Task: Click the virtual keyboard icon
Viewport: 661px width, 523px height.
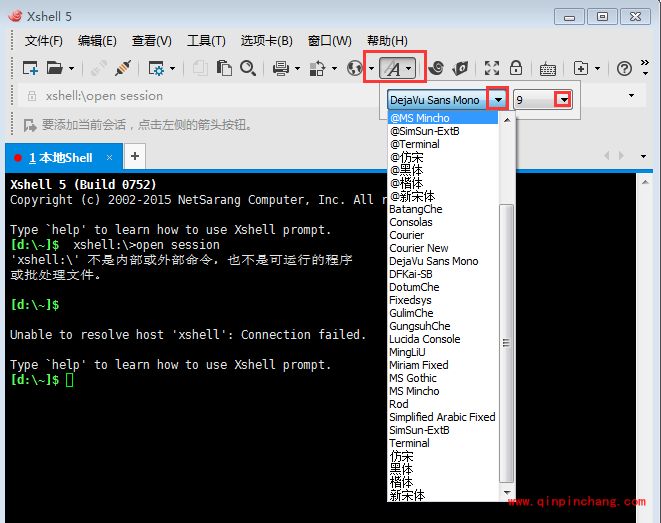Action: (x=548, y=69)
